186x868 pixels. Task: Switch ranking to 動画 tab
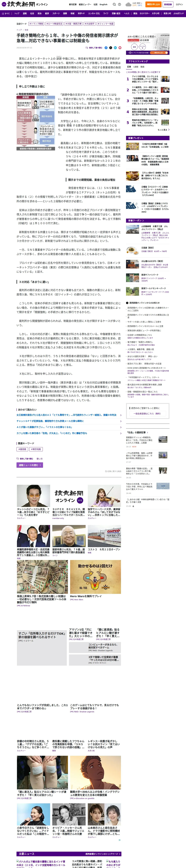tap(142, 67)
